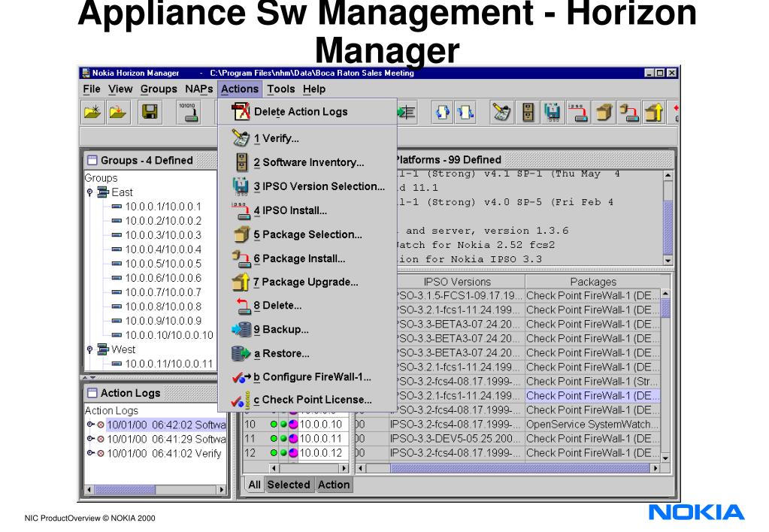Click the Verify checklist icon in the toolbar

coord(501,112)
